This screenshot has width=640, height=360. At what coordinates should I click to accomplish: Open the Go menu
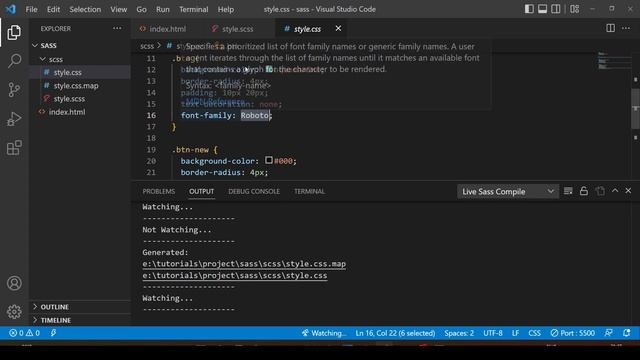pos(141,9)
